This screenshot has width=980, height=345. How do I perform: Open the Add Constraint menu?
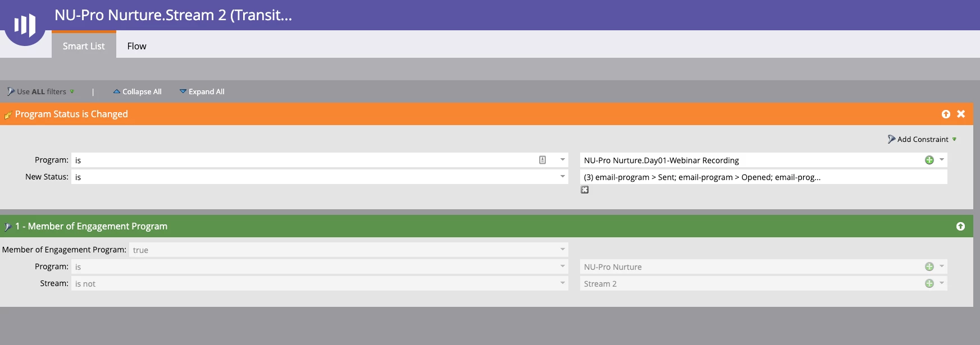(x=922, y=139)
